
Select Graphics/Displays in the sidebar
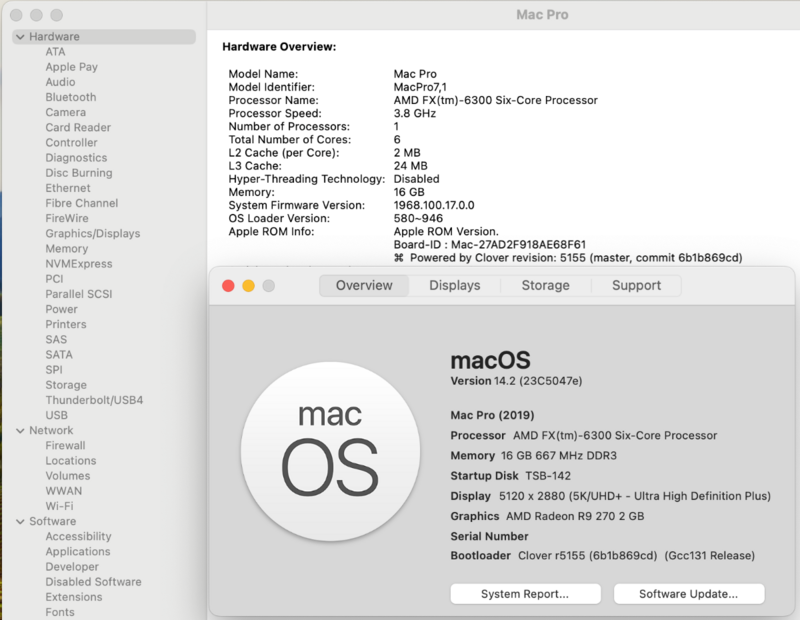pyautogui.click(x=92, y=234)
